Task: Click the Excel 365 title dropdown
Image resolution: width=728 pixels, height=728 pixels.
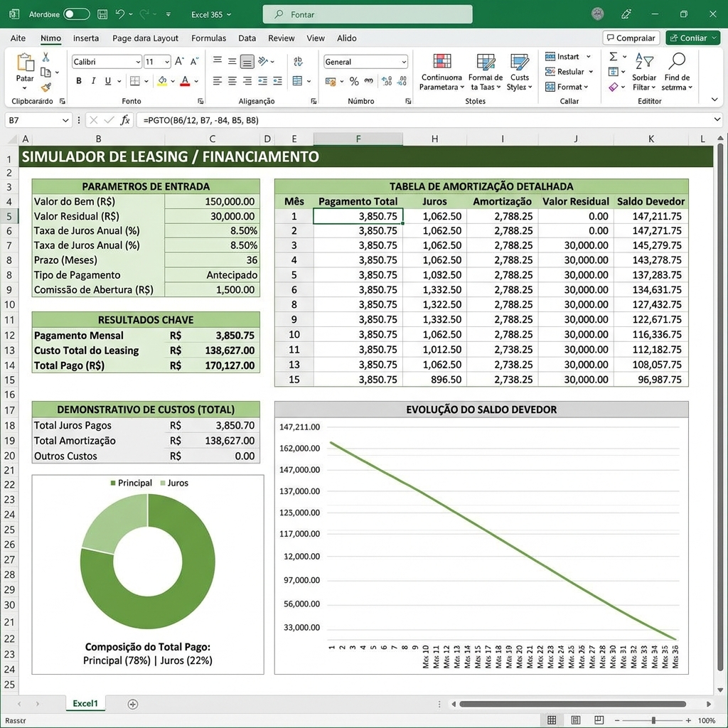Action: pos(211,14)
